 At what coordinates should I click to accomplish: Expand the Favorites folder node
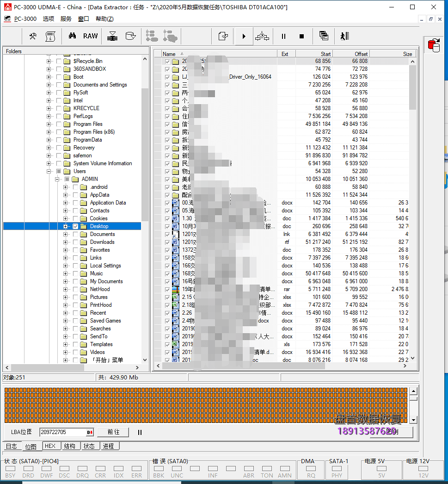pyautogui.click(x=65, y=250)
